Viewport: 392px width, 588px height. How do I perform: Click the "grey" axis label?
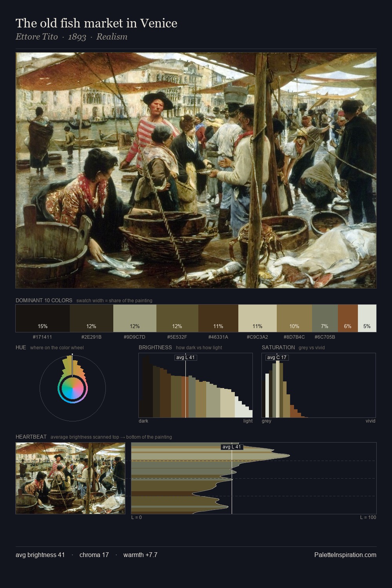tap(267, 421)
